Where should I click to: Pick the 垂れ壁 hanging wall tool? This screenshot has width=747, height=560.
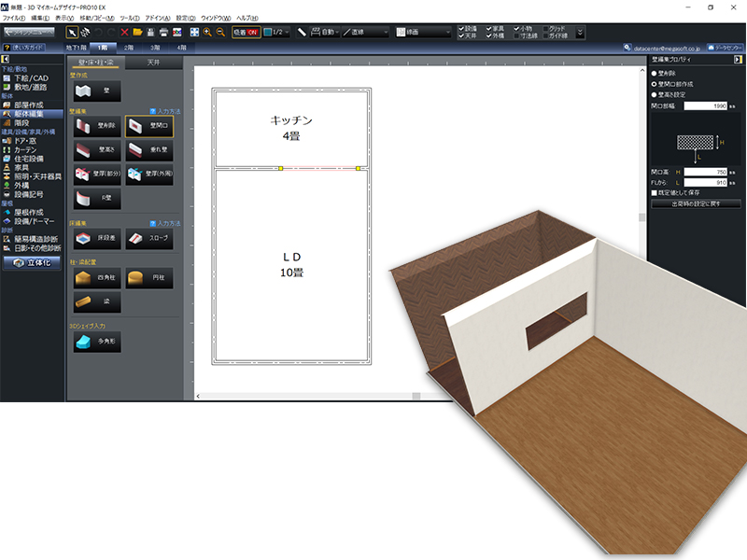tap(148, 150)
